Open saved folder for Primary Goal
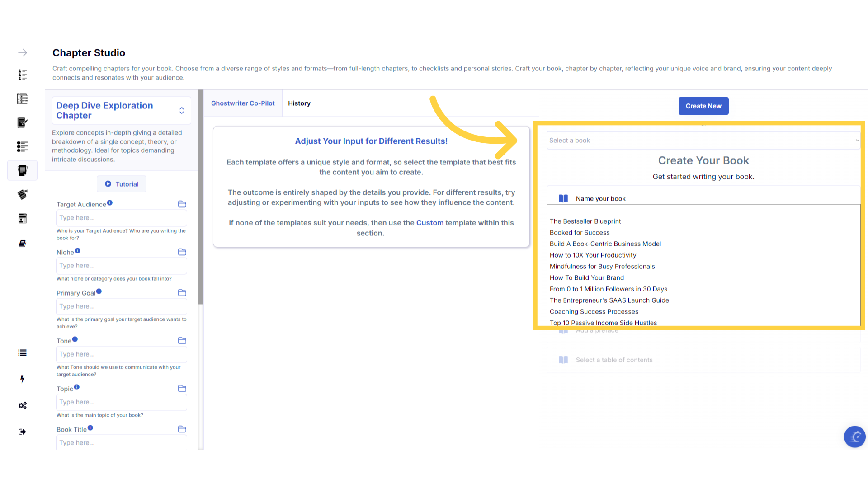 coord(182,293)
